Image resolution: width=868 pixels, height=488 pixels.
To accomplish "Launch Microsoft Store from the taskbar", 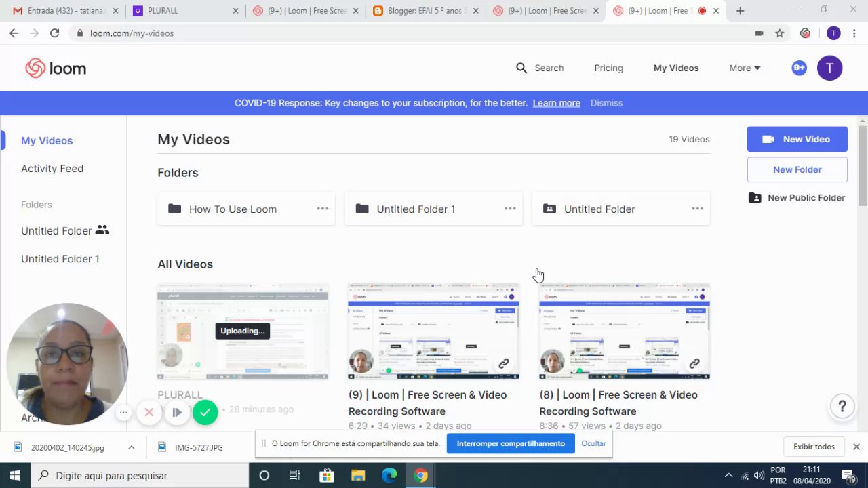I will [326, 475].
